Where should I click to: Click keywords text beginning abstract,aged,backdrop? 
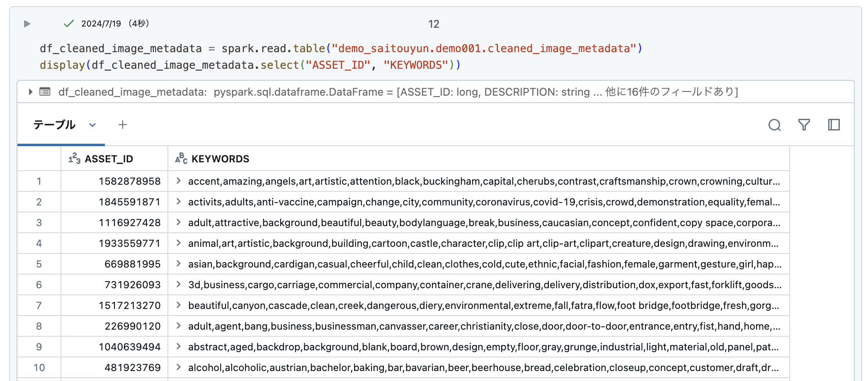[x=484, y=347]
